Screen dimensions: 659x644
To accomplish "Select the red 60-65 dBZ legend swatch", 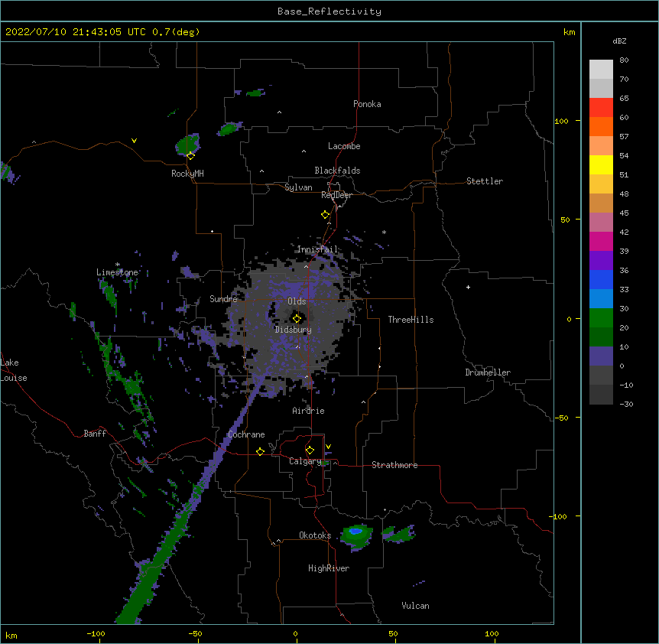I will pos(601,107).
